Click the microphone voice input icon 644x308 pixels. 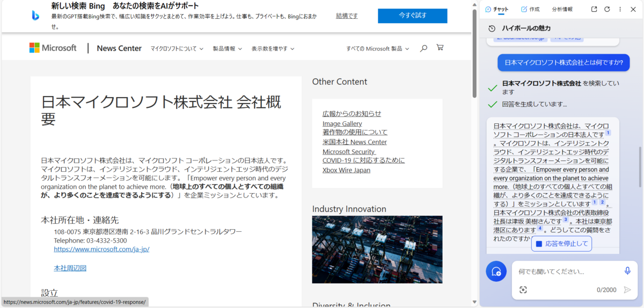627,271
